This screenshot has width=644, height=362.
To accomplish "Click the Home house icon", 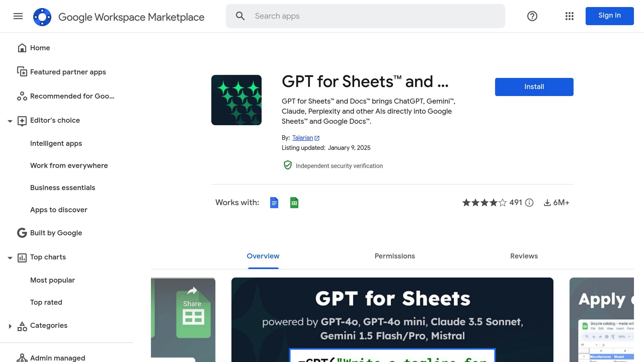I will (x=22, y=48).
